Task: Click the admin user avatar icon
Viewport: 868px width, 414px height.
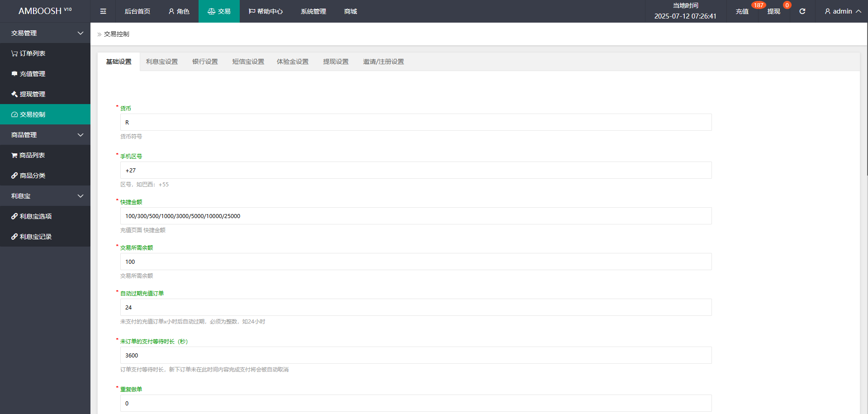Action: click(x=827, y=11)
